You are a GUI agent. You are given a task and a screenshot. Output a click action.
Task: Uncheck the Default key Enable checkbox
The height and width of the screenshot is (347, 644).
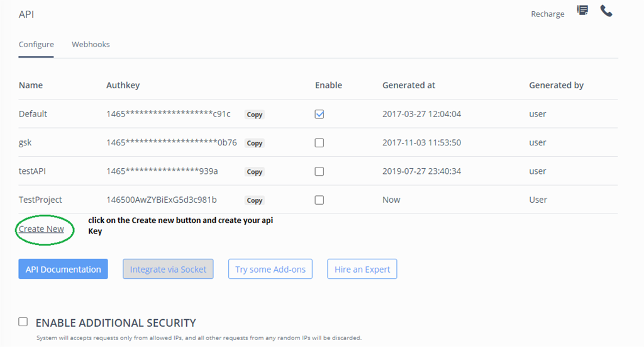(319, 114)
